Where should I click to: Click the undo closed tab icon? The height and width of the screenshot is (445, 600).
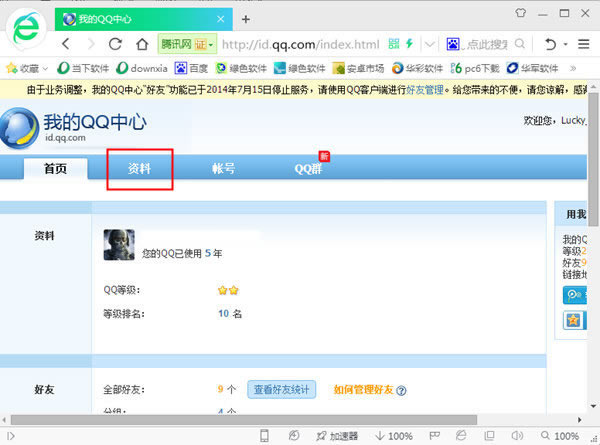[550, 44]
